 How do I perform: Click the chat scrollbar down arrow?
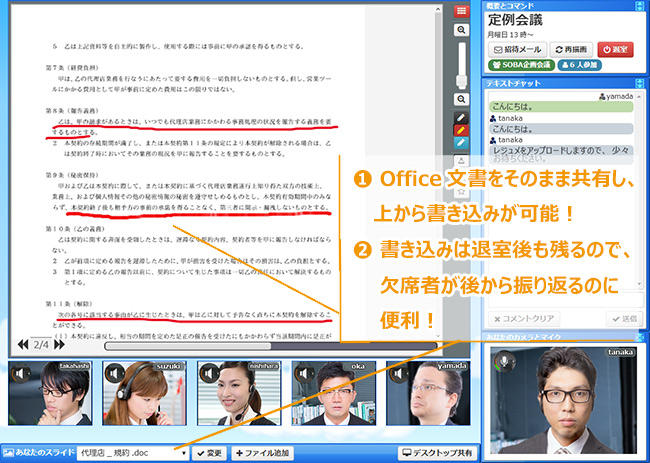pos(639,284)
